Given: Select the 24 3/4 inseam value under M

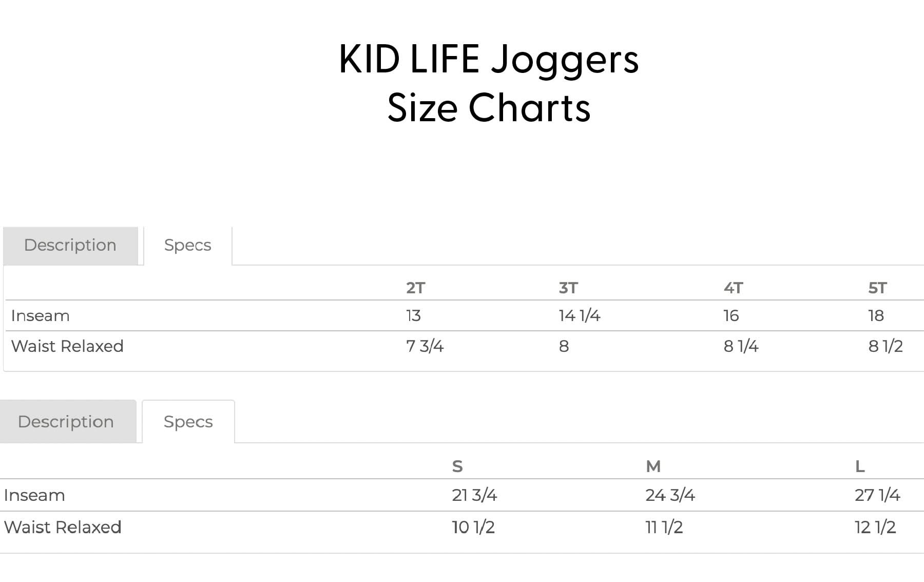Looking at the screenshot, I should (x=667, y=495).
